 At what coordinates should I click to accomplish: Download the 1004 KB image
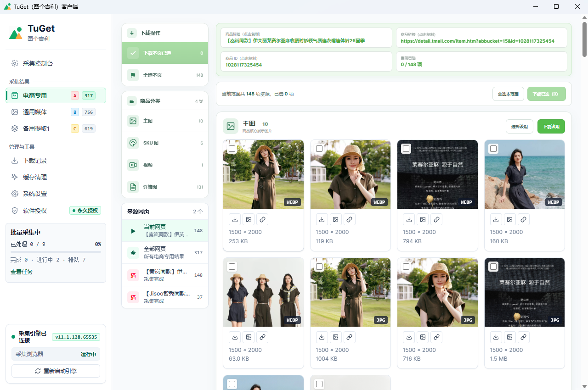point(322,337)
